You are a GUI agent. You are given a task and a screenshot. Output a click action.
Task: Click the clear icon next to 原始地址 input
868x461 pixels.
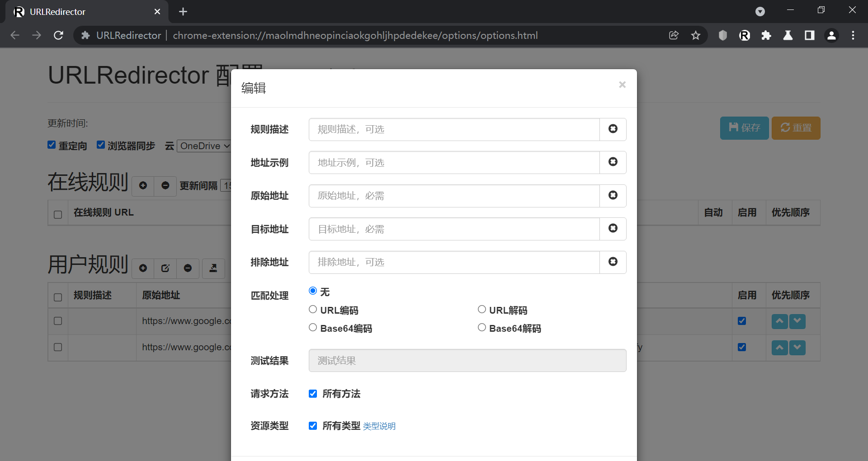coord(613,195)
